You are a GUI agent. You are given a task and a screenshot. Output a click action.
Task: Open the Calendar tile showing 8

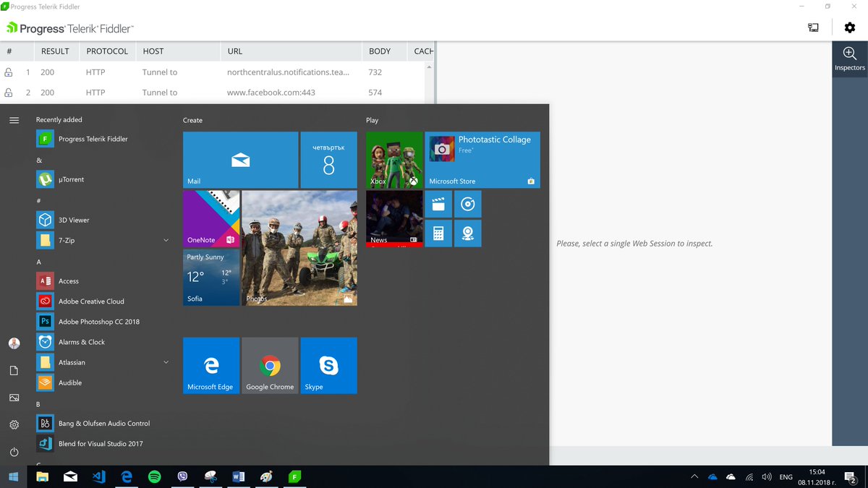[328, 160]
